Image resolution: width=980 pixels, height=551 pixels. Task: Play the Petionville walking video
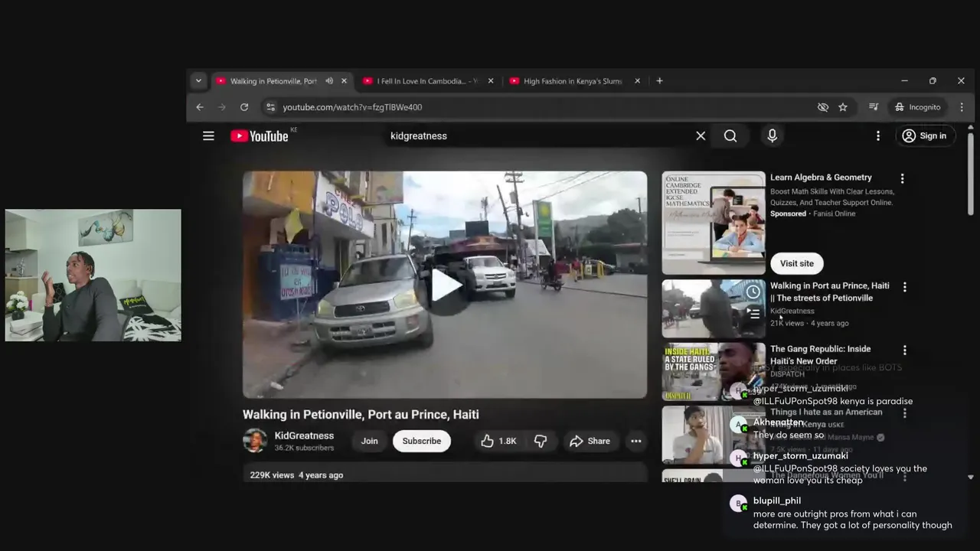445,285
